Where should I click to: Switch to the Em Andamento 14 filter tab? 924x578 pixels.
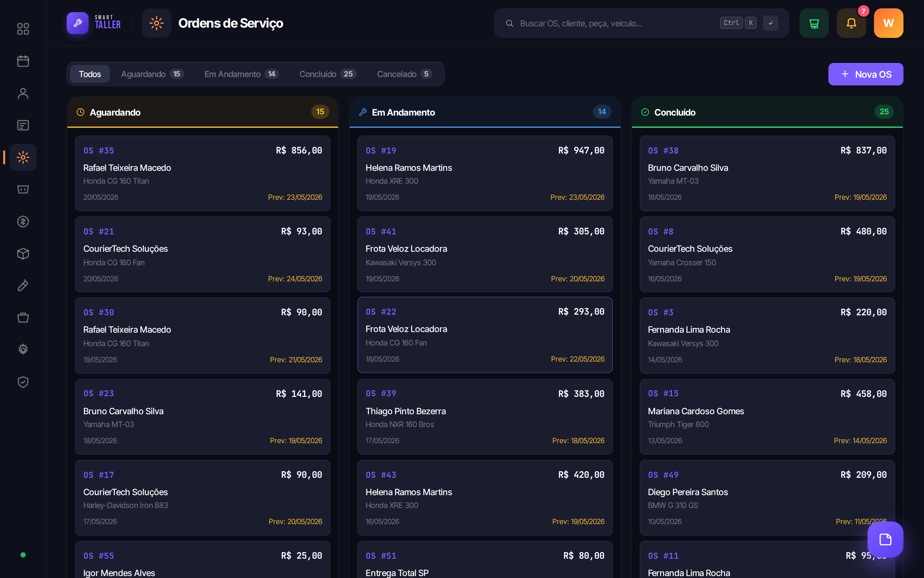pos(241,74)
